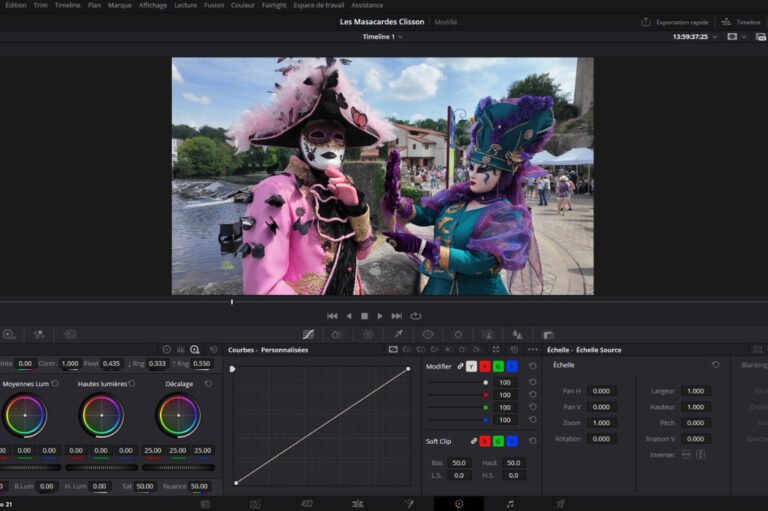Open the Curves panel three-dots options menu

tap(533, 349)
